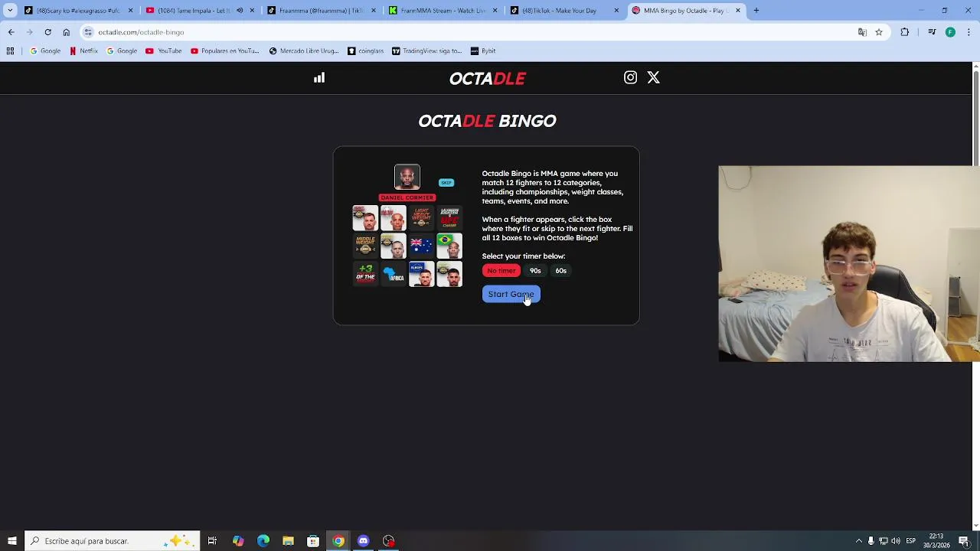
Task: Go back with the browser back arrow
Action: (x=11, y=32)
